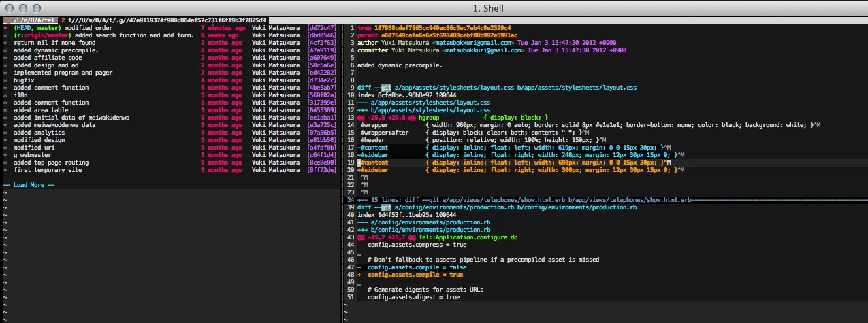Select the 'added dynamic precompile.' commit row

click(x=56, y=50)
